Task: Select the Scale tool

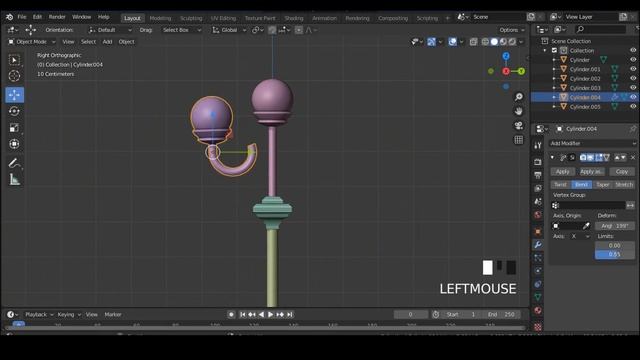Action: coord(14,128)
